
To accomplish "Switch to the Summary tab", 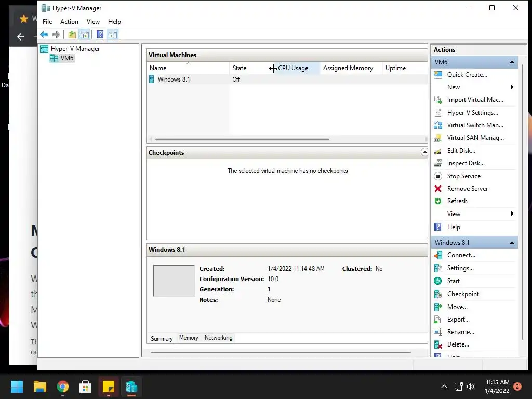I will click(162, 338).
